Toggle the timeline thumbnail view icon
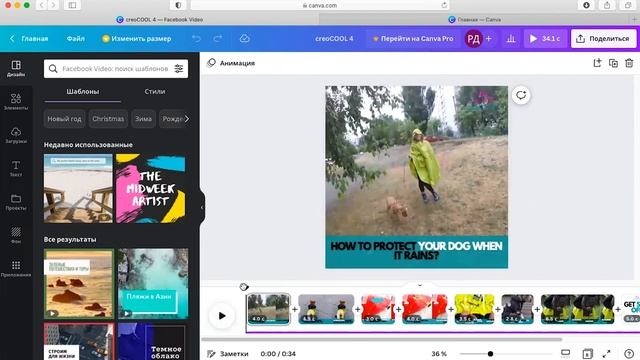 click(x=565, y=353)
